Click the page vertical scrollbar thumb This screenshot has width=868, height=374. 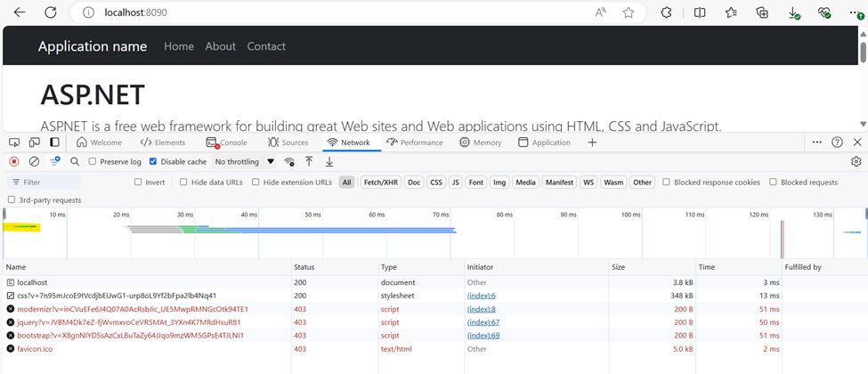click(863, 53)
